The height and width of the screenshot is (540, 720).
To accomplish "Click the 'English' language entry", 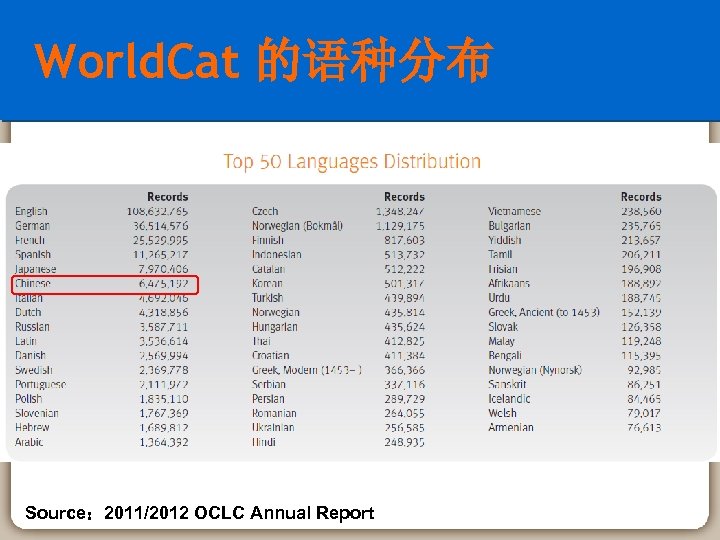I will pyautogui.click(x=31, y=211).
